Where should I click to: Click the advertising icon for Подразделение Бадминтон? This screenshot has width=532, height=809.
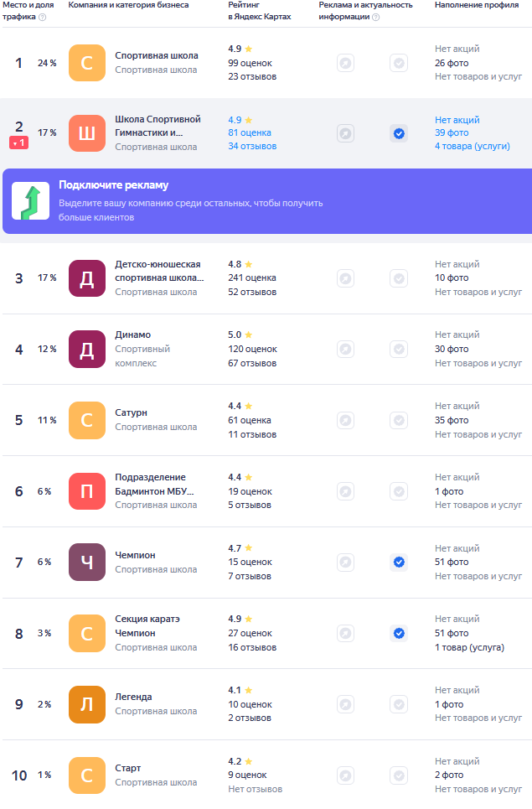click(345, 491)
